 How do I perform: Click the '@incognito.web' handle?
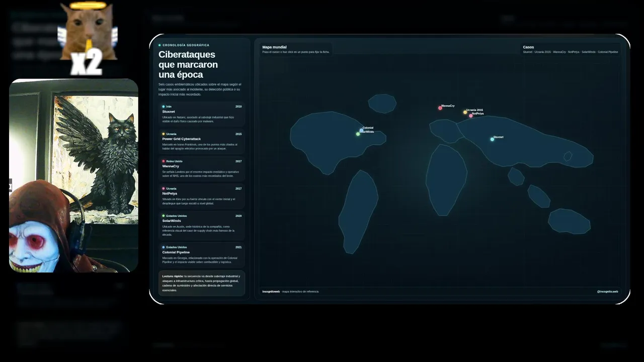(607, 292)
